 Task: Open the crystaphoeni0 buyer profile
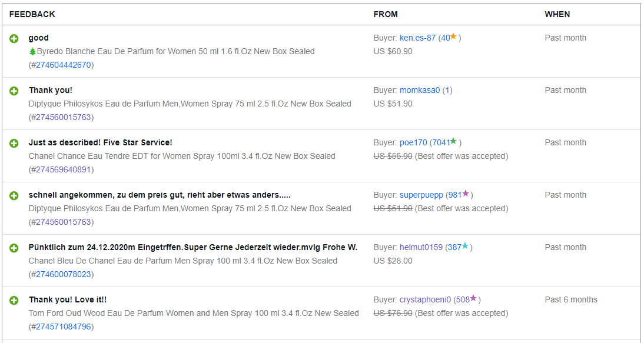coord(426,299)
